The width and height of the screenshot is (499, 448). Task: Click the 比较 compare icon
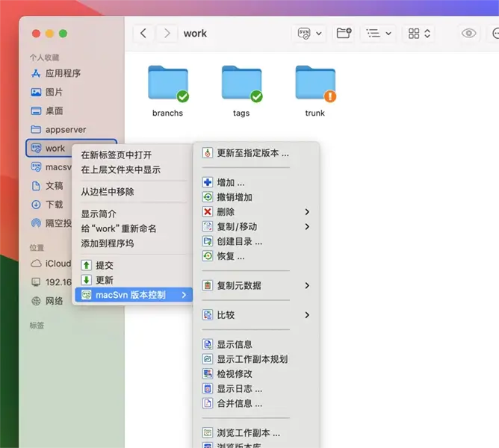tap(208, 315)
